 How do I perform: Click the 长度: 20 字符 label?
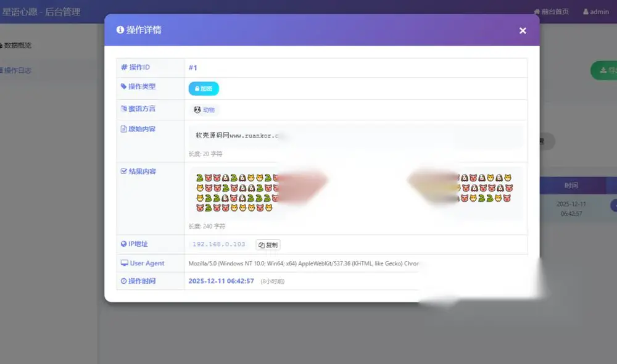tap(205, 154)
